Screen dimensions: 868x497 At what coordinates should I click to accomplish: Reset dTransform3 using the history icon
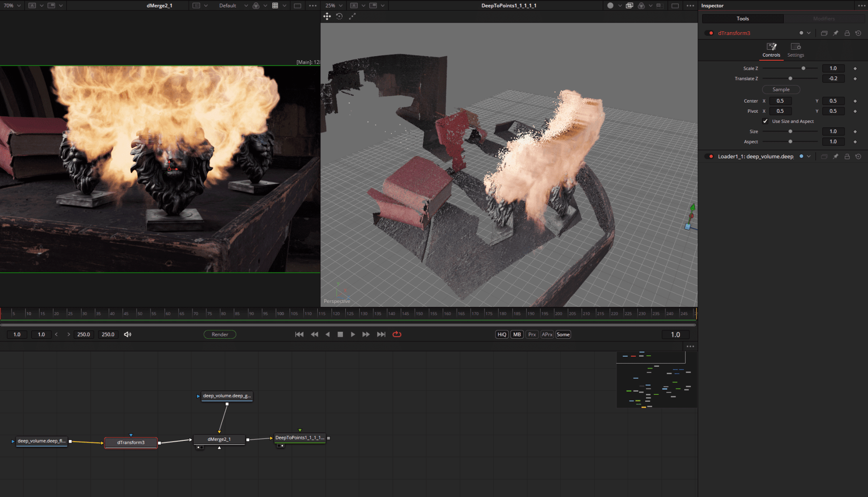tap(858, 33)
